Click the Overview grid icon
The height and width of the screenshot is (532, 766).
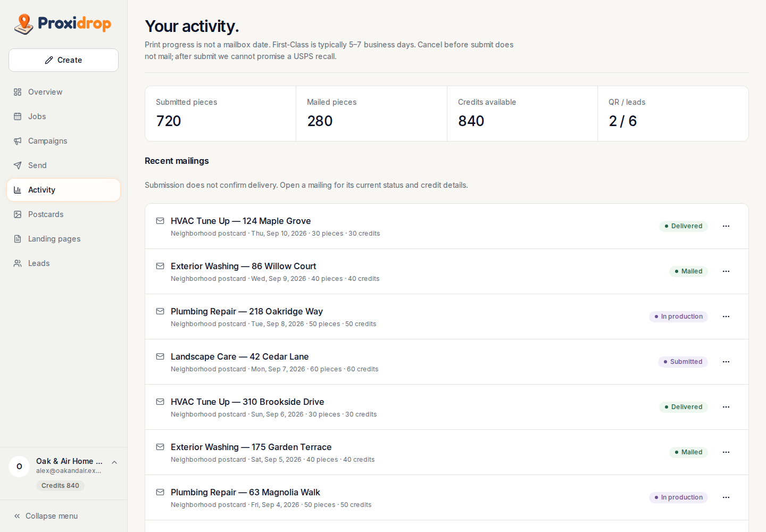(18, 92)
